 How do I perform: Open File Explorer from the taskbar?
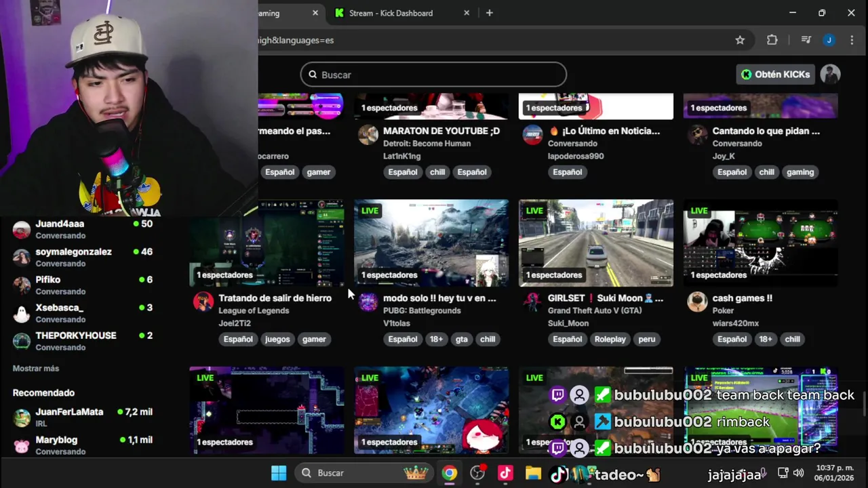tap(533, 473)
